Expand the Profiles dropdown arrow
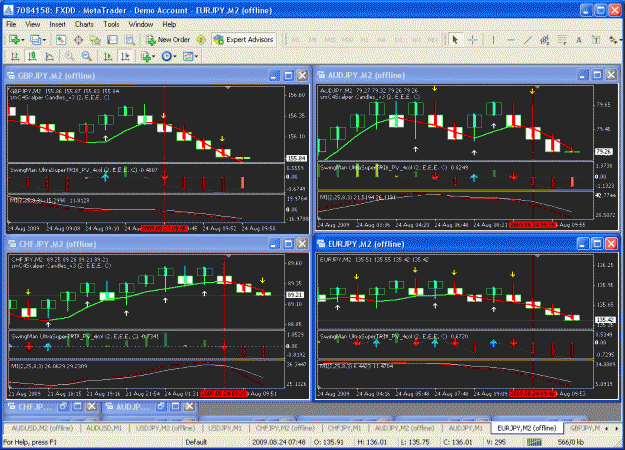 44,40
